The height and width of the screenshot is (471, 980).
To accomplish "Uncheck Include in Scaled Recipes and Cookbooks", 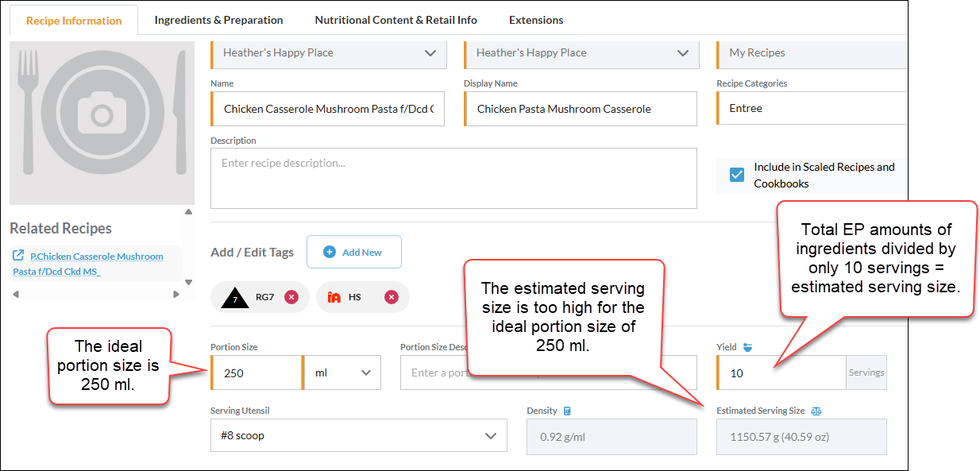I will pyautogui.click(x=737, y=175).
